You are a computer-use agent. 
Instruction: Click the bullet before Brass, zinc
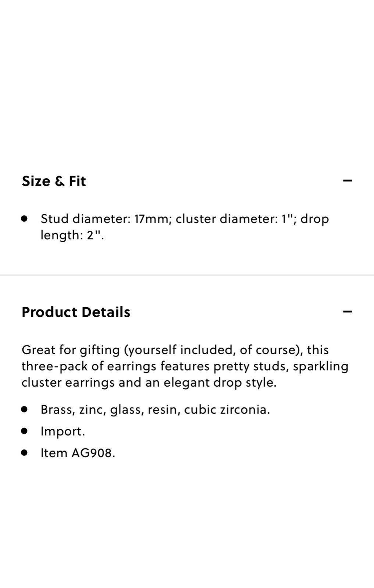point(25,409)
